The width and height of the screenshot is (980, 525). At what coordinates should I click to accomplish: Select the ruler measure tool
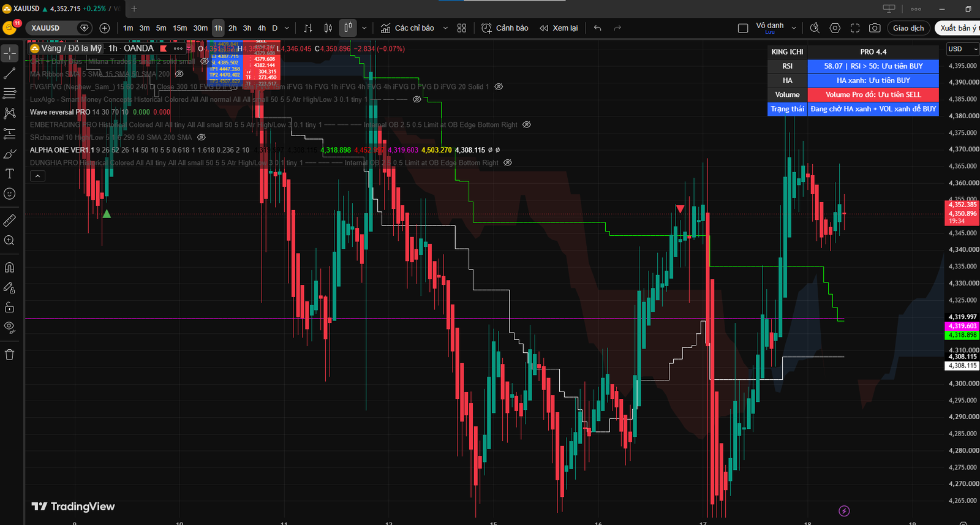pos(10,220)
